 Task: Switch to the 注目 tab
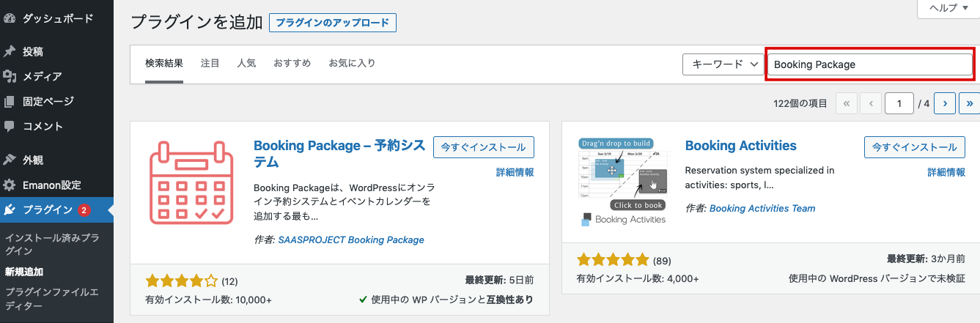pos(210,64)
